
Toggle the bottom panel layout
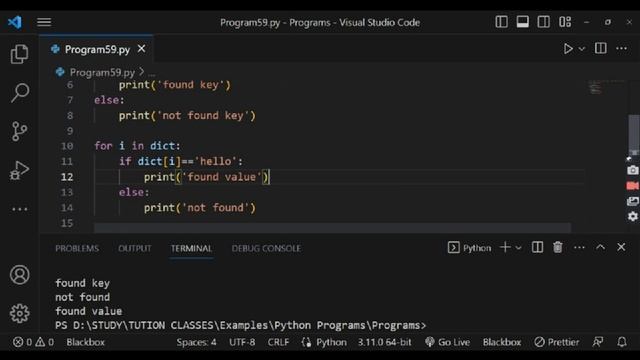[x=522, y=22]
